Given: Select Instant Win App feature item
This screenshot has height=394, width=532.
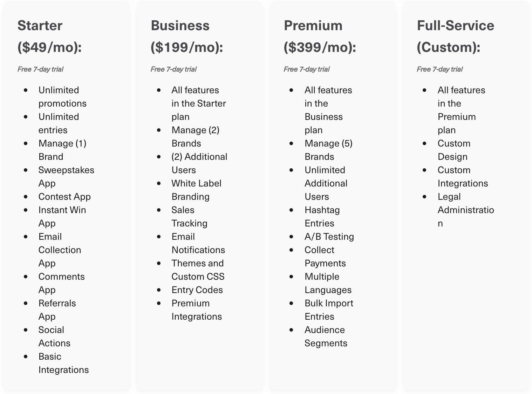Looking at the screenshot, I should 62,216.
